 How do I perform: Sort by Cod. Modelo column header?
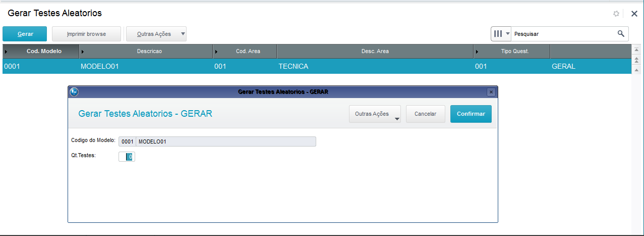(41, 51)
